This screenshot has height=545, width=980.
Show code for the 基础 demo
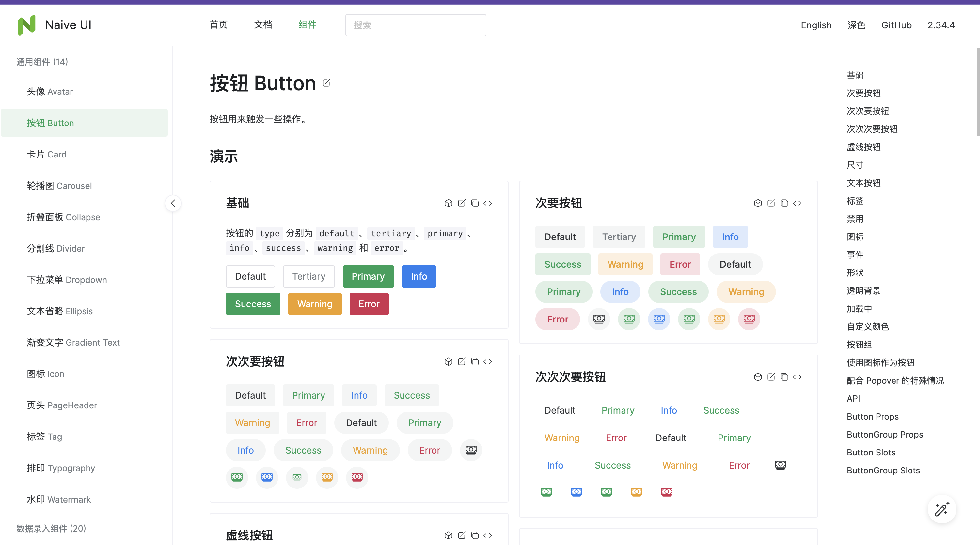pyautogui.click(x=488, y=203)
